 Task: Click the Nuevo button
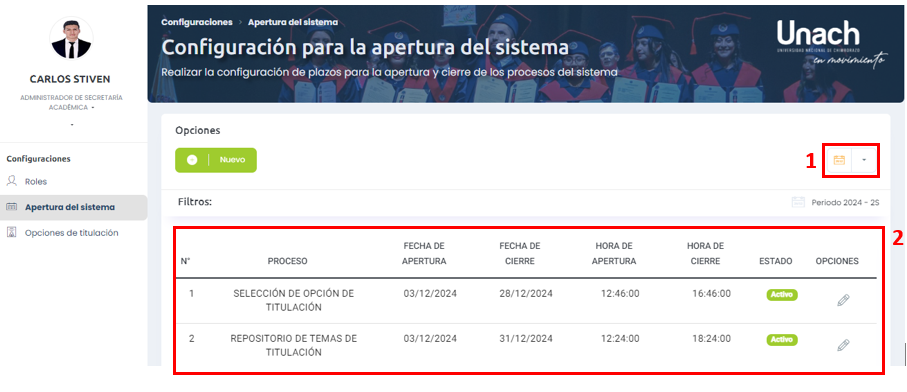pyautogui.click(x=216, y=160)
